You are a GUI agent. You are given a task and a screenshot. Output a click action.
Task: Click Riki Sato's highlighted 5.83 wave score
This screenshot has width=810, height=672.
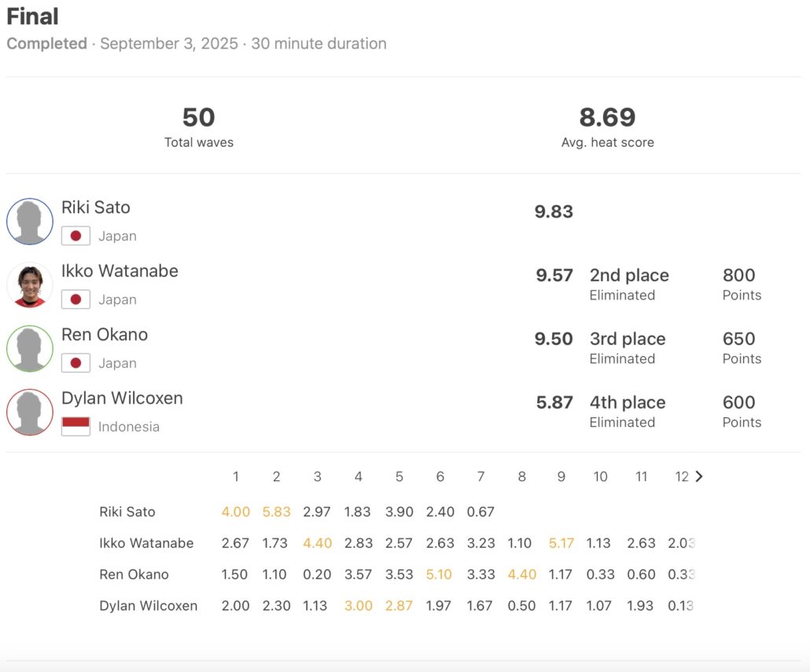pyautogui.click(x=277, y=512)
